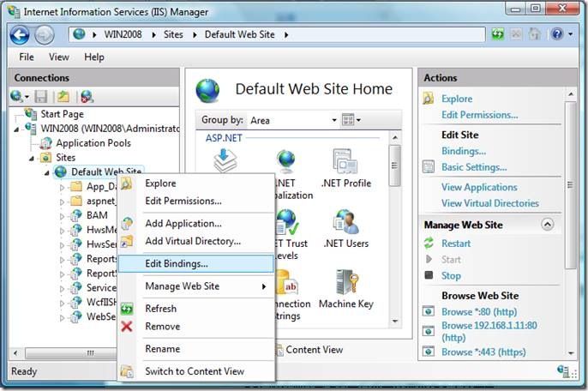
Task: Click the red X Remove icon in context menu
Action: pos(127,326)
